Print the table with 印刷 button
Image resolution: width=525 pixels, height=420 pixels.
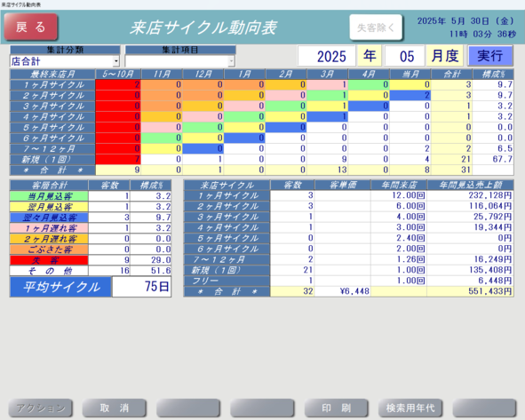(336, 408)
